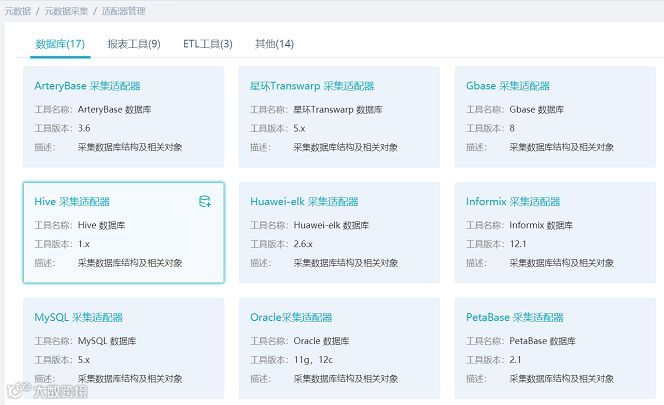Screen dimensions: 664x405
Task: Click the 适配器管理 breadcrumb item
Action: tap(124, 11)
